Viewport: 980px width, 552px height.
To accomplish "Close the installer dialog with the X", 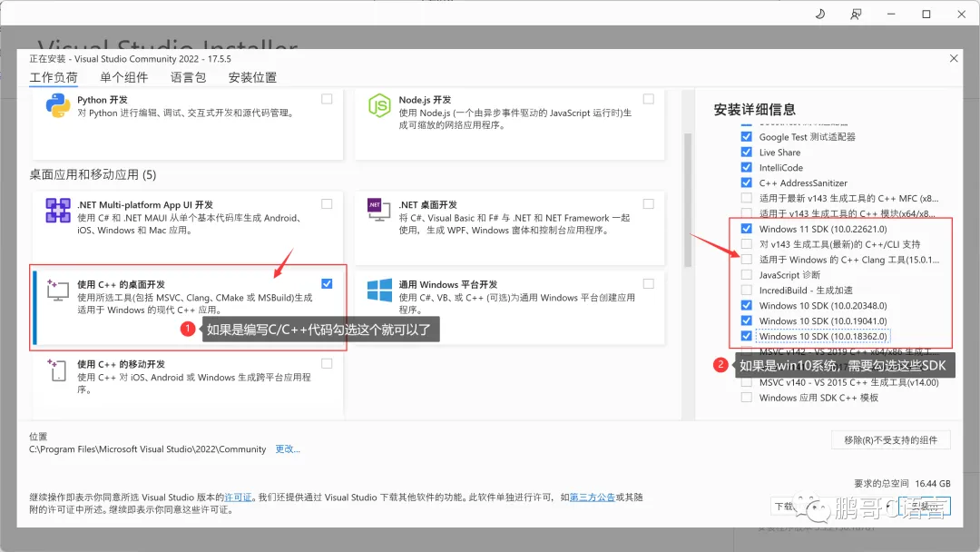I will [953, 58].
